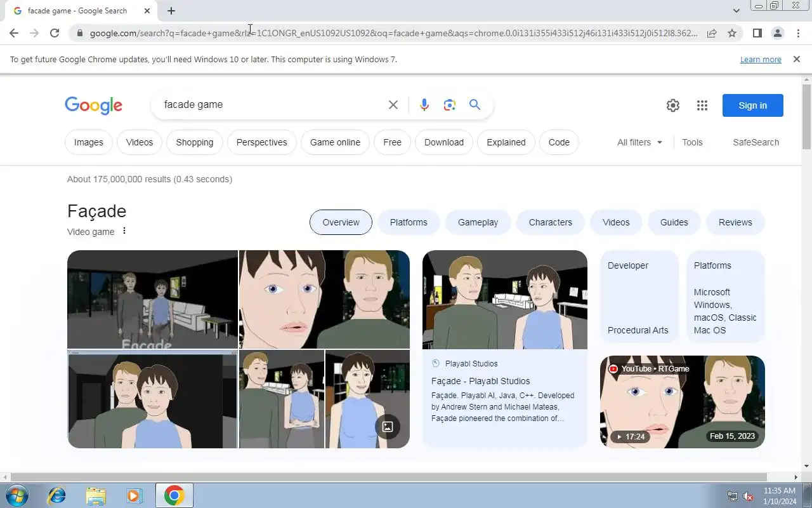
Task: Open the Chrome side panel
Action: click(757, 33)
